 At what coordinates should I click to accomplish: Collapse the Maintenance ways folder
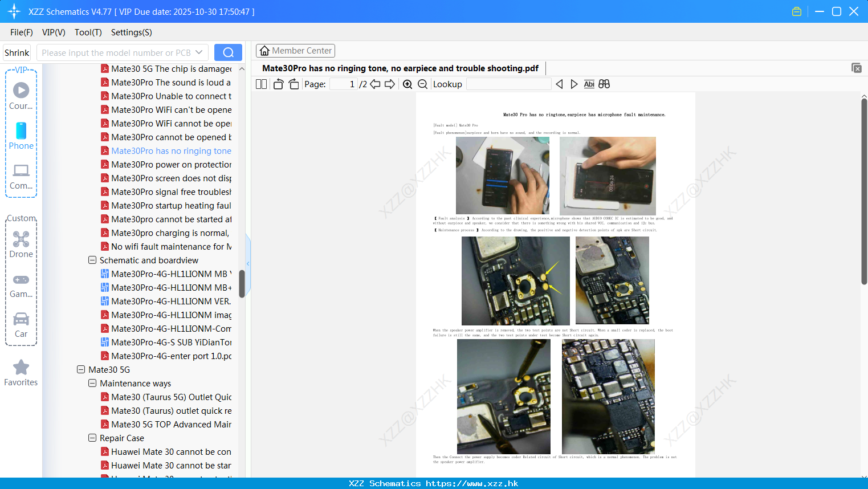click(92, 383)
